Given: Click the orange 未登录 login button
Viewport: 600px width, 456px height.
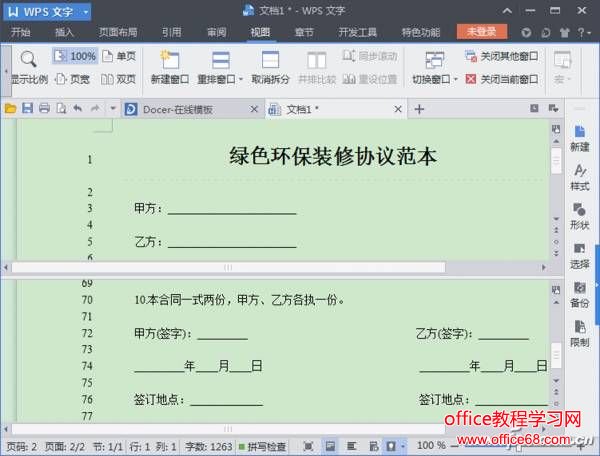Looking at the screenshot, I should point(482,32).
